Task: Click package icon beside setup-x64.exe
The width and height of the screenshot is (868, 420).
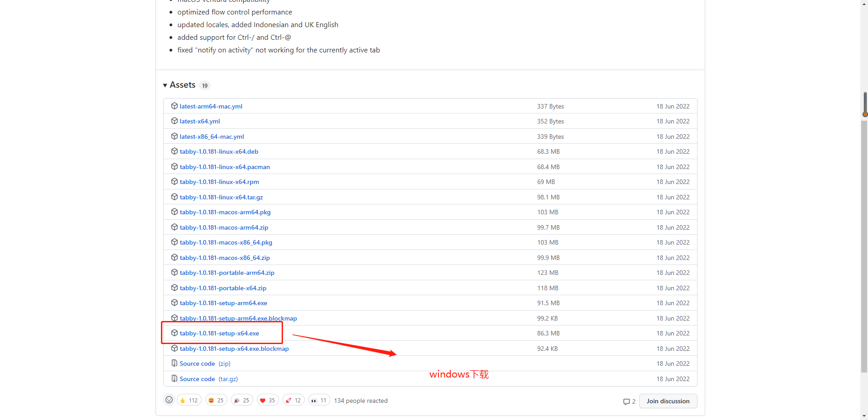Action: 175,333
